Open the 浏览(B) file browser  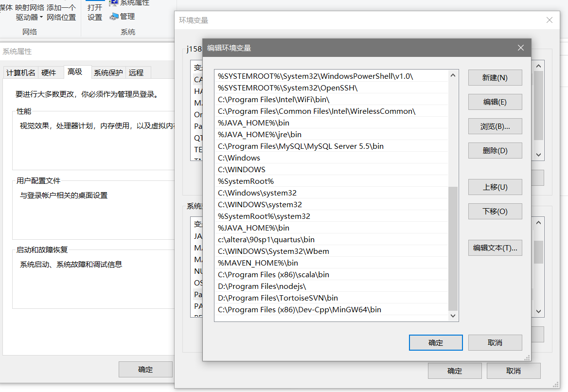495,126
